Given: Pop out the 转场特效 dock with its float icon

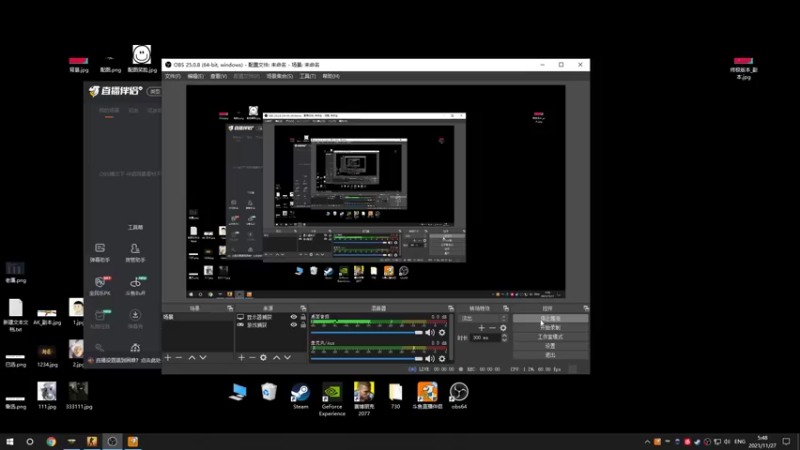Looking at the screenshot, I should click(506, 308).
